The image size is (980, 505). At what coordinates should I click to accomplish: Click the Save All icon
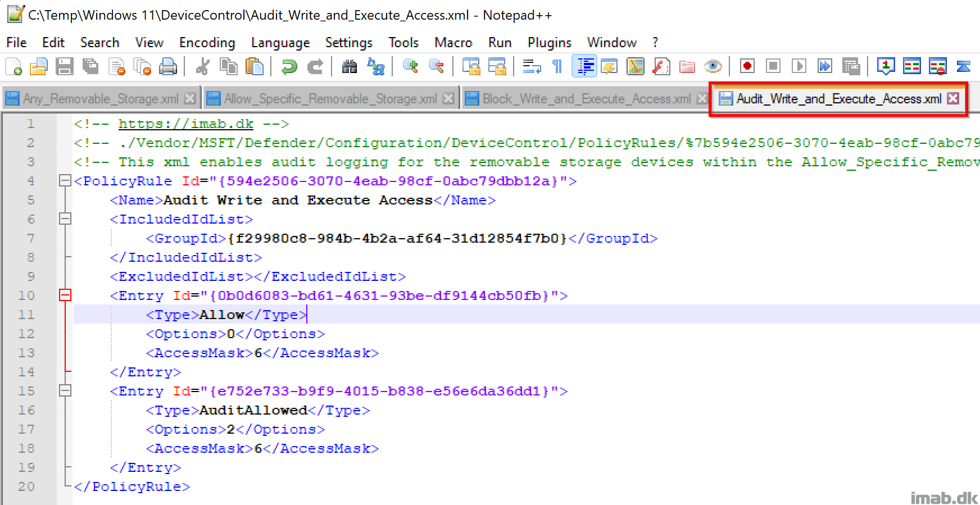tap(90, 66)
